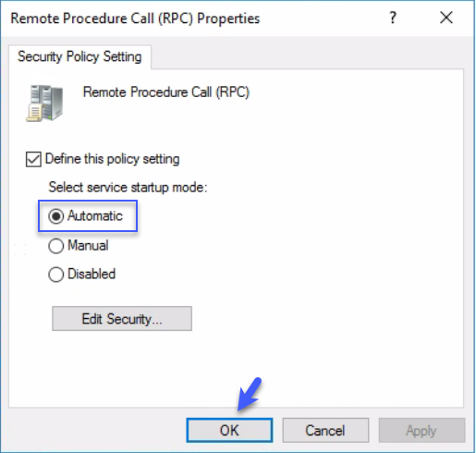Click the Remote Procedure Call (RPC) service name
Image resolution: width=476 pixels, height=453 pixels.
(x=166, y=92)
